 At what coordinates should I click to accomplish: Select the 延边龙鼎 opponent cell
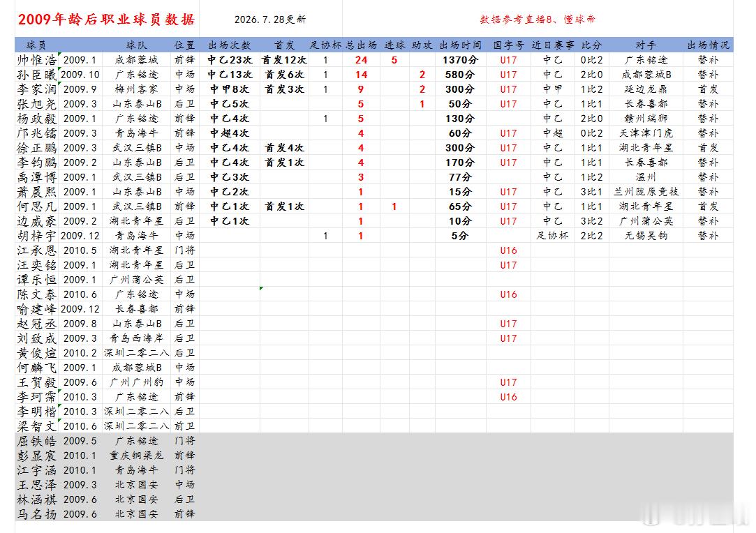click(x=646, y=89)
